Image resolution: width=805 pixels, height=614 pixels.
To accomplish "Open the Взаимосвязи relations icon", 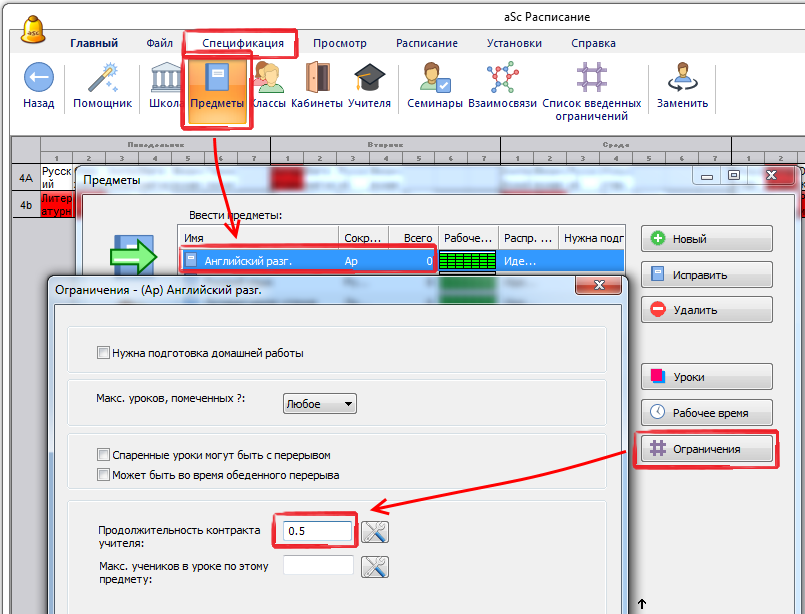I will tap(502, 78).
